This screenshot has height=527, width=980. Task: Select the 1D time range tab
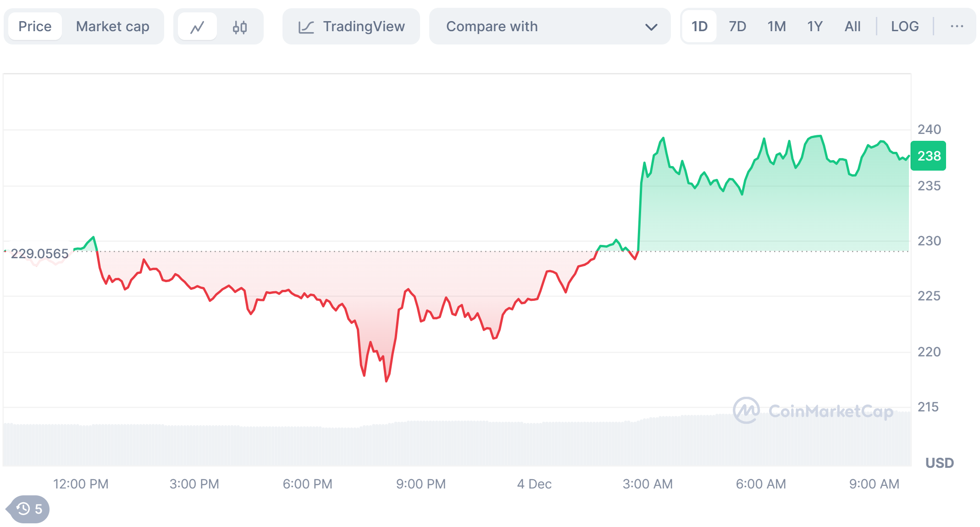[699, 27]
